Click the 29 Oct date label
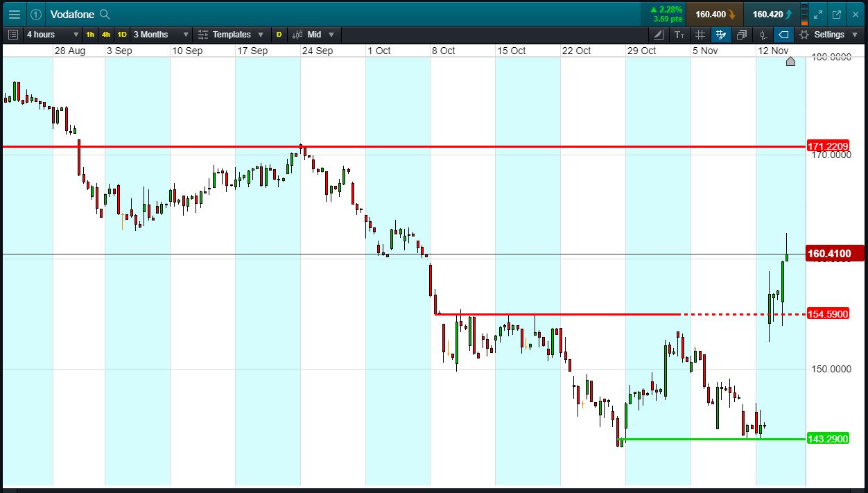Image resolution: width=868 pixels, height=493 pixels. point(642,51)
